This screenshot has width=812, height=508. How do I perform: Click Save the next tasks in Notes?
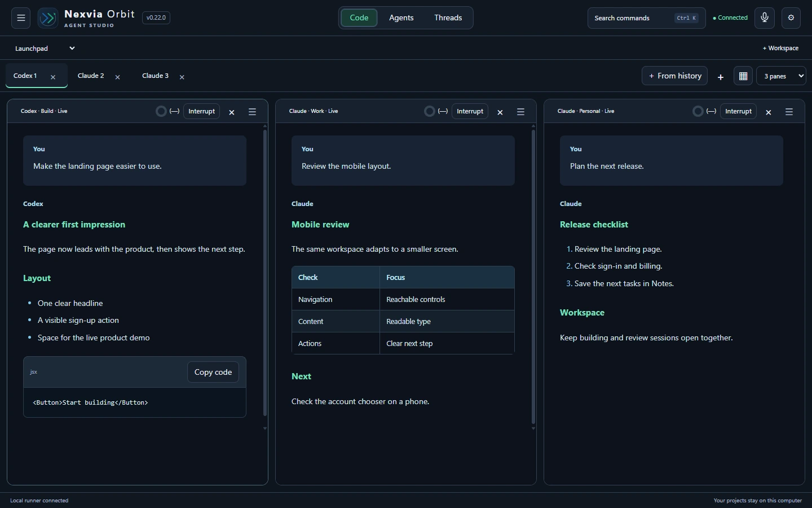[624, 284]
